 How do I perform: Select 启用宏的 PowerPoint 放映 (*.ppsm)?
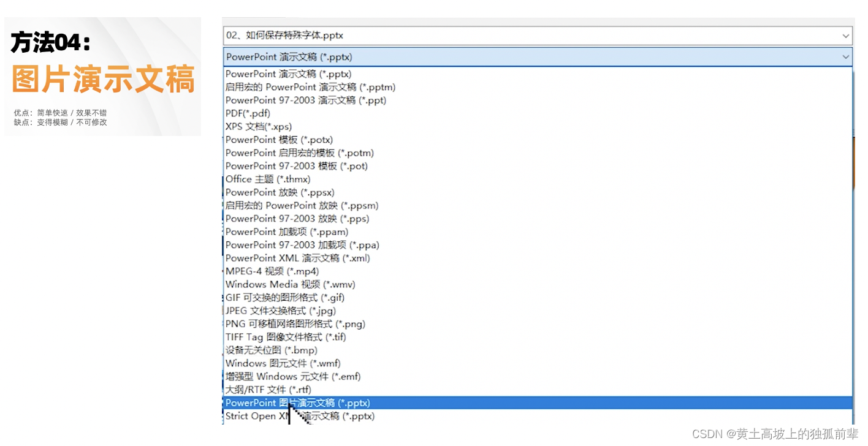pyautogui.click(x=538, y=205)
